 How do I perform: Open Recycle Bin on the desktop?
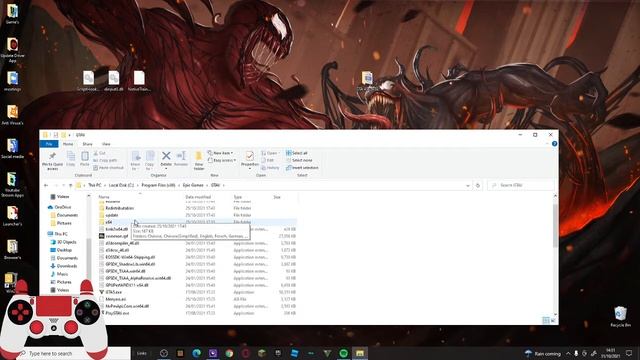point(620,317)
